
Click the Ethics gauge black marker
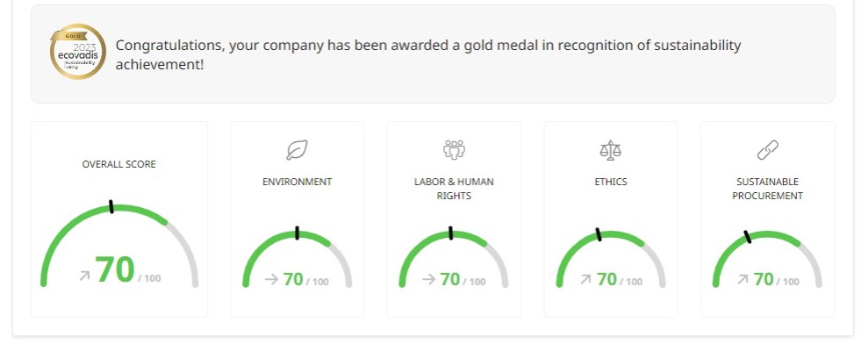point(599,234)
